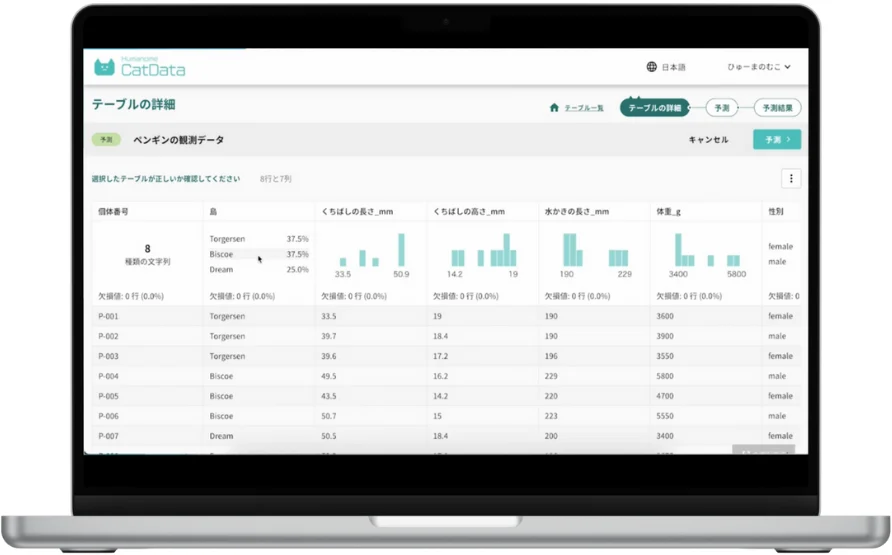The width and height of the screenshot is (892, 555).
Task: Switch to the 予測結果 step tab
Action: pyautogui.click(x=776, y=108)
